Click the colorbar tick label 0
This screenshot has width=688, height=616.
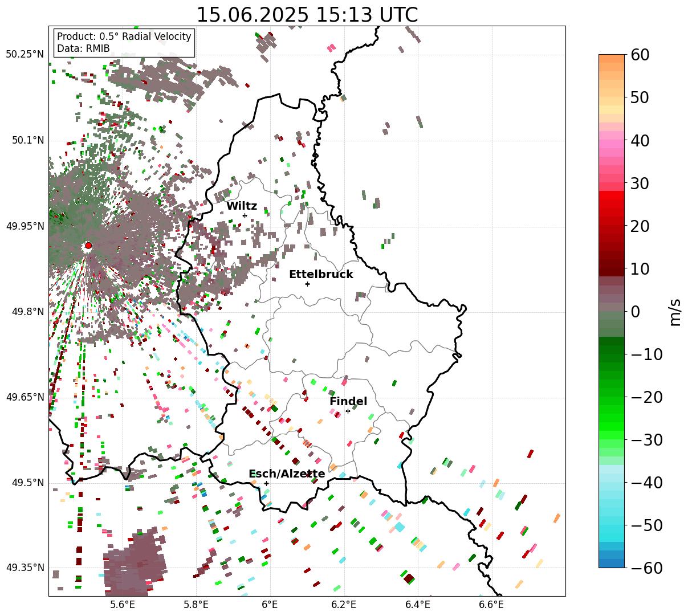(635, 312)
